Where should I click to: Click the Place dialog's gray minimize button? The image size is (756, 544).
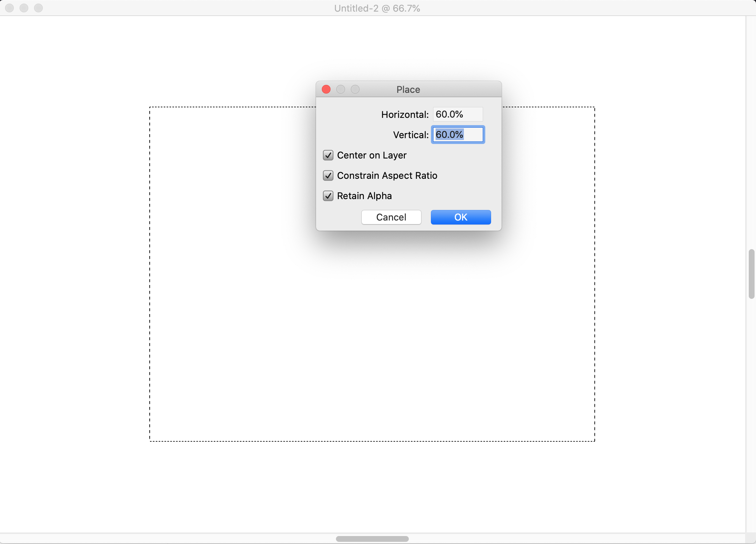(x=341, y=89)
